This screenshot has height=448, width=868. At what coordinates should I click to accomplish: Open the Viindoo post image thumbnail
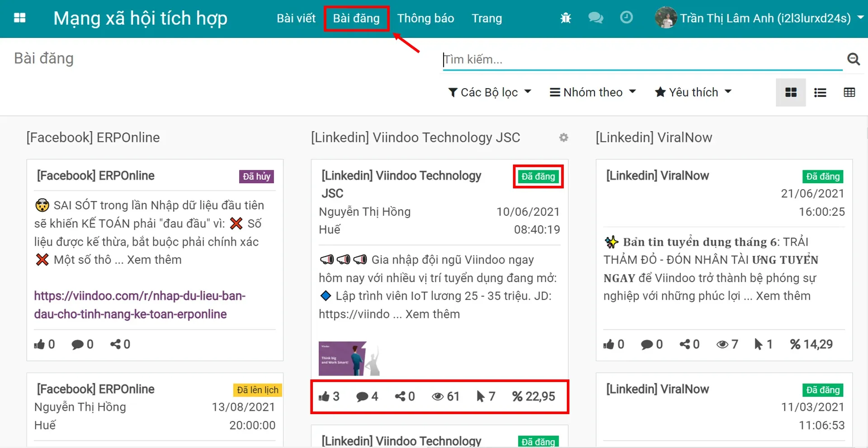349,359
